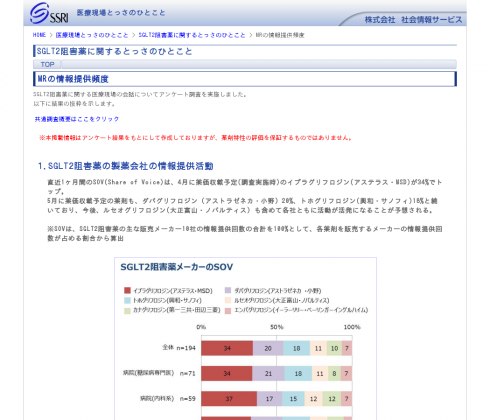Screen dimensions: 490x420
Task: Click the green 8 segment in 糖尿病専門医 row
Action: (334, 373)
